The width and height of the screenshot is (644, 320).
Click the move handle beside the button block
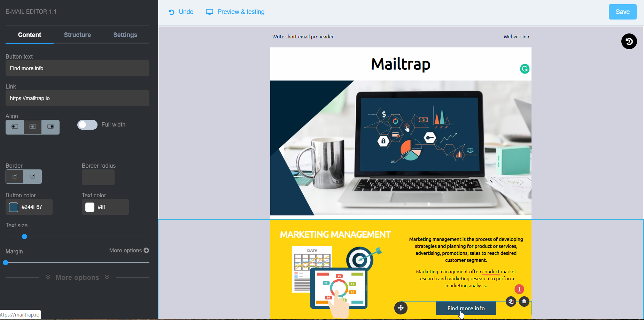click(401, 308)
